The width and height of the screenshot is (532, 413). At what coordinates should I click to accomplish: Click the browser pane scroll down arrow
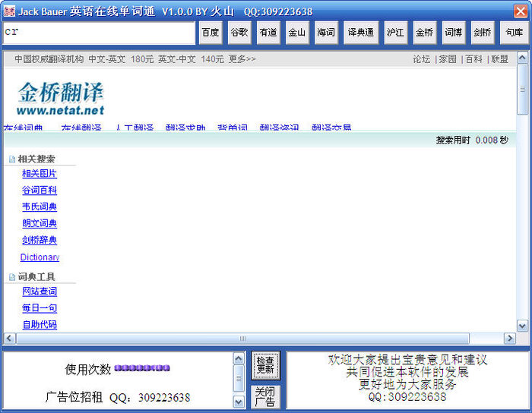pyautogui.click(x=522, y=326)
